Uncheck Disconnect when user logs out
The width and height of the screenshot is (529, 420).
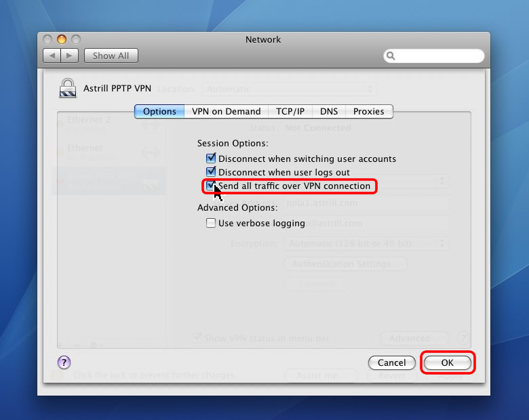coord(211,172)
